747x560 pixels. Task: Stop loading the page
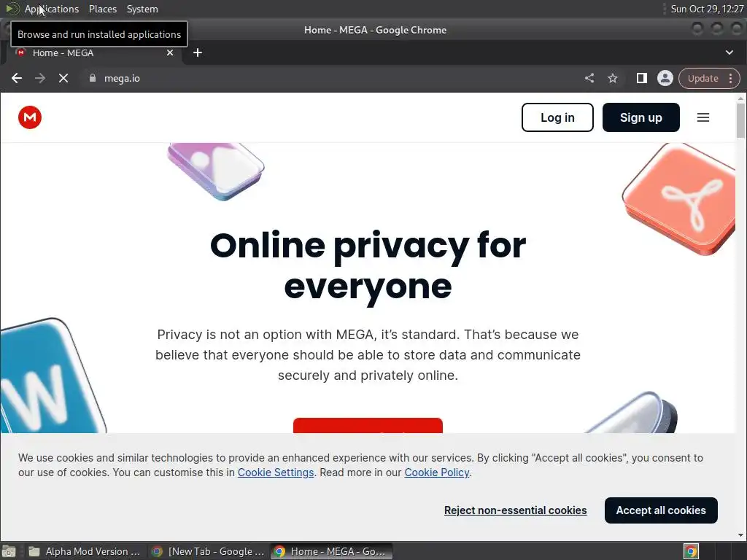point(63,78)
